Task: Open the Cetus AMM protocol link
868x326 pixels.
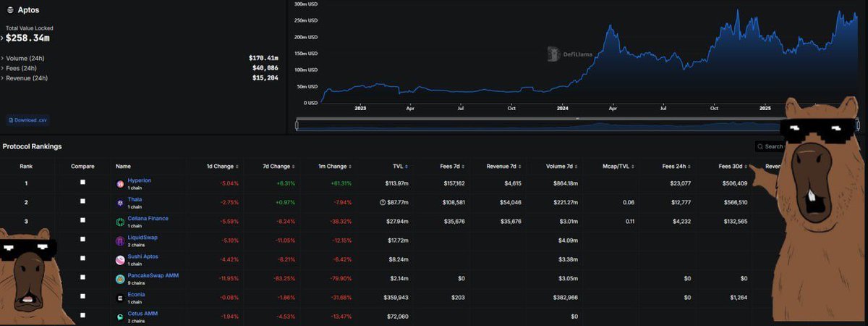Action: tap(142, 313)
